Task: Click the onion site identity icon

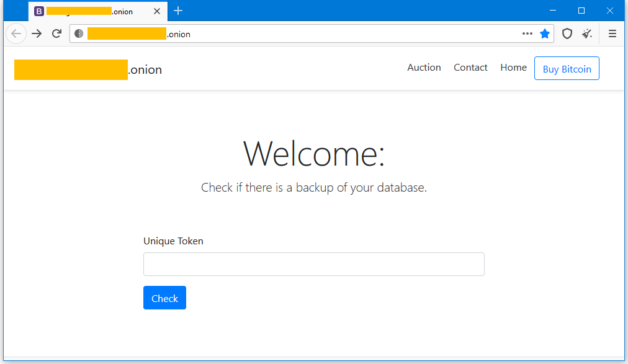Action: (x=79, y=34)
